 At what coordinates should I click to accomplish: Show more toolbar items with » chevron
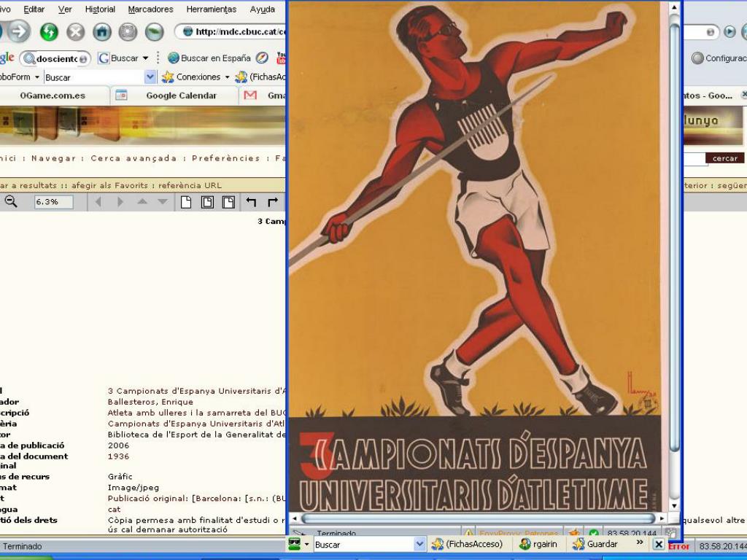click(x=640, y=542)
